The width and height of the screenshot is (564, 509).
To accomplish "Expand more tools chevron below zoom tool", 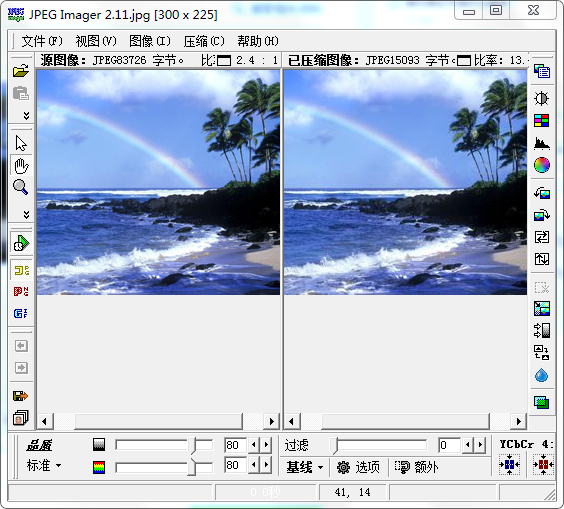I will point(26,215).
